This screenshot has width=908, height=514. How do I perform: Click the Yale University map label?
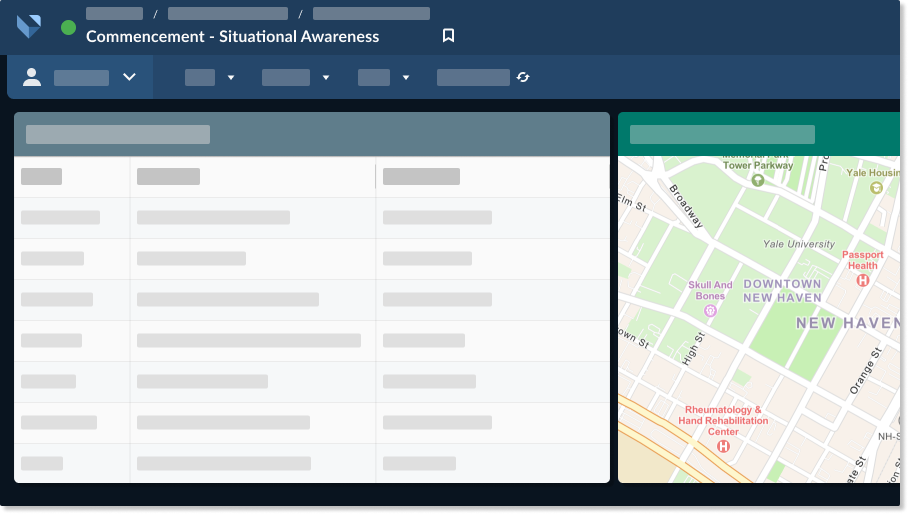click(799, 244)
